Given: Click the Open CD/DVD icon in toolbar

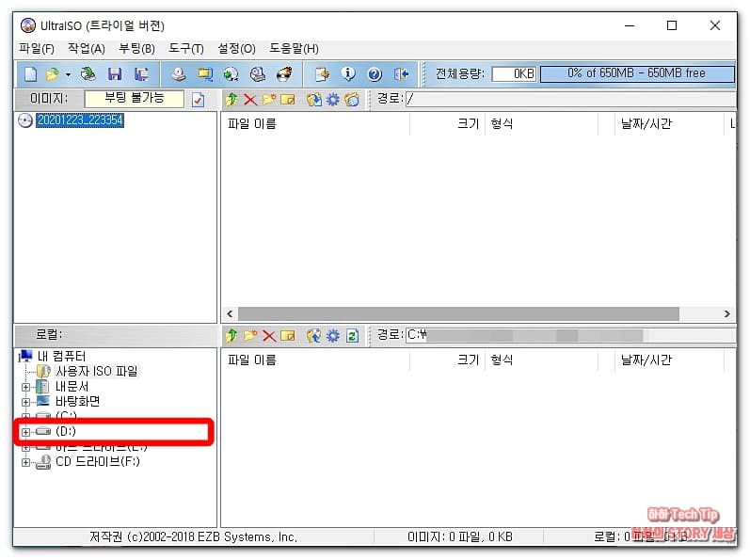Looking at the screenshot, I should (88, 74).
